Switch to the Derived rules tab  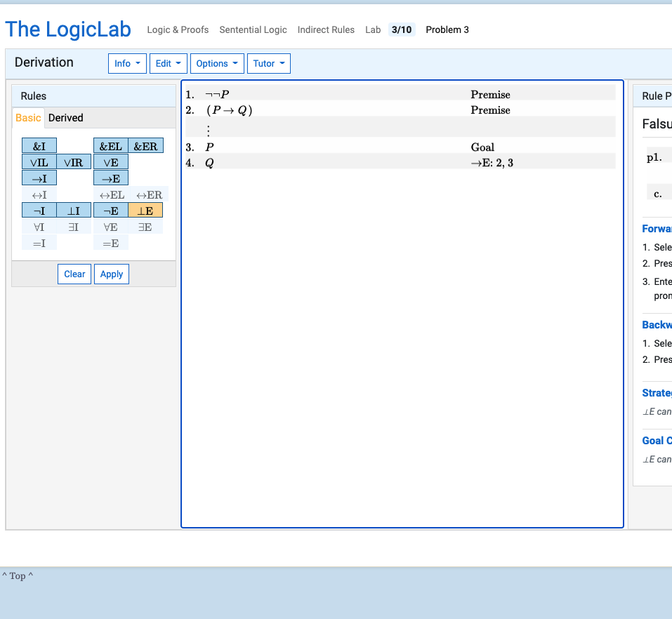[x=66, y=117]
